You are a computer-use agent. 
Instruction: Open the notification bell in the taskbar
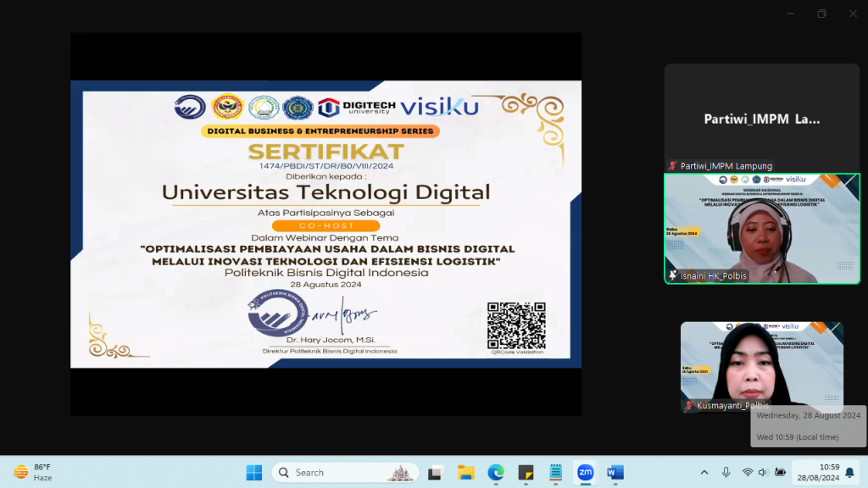[x=850, y=472]
